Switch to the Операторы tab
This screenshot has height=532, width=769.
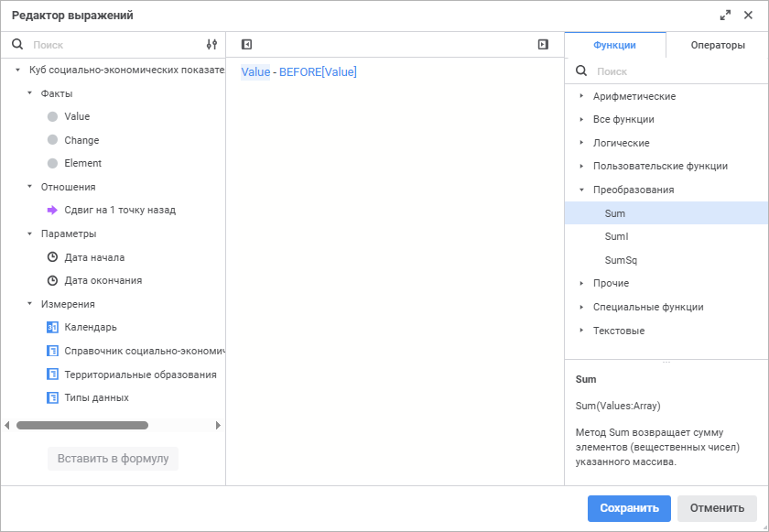[x=718, y=45]
